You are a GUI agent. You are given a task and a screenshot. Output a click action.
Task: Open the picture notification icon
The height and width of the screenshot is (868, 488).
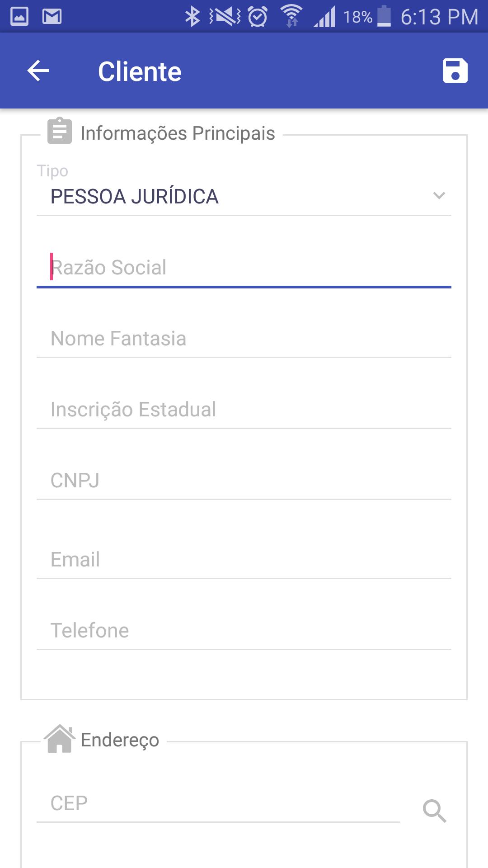[19, 17]
